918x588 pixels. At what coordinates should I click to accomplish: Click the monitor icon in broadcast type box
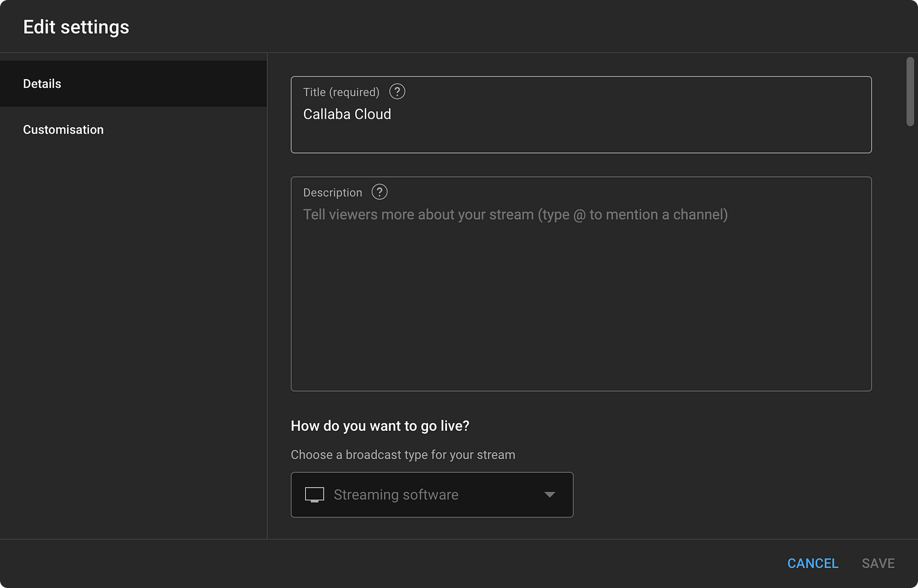tap(314, 494)
